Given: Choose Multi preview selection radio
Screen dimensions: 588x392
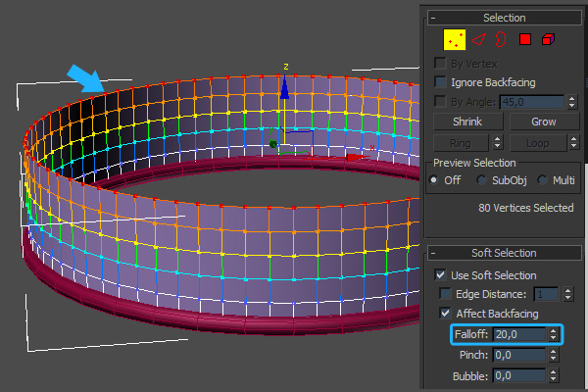Looking at the screenshot, I should [542, 180].
